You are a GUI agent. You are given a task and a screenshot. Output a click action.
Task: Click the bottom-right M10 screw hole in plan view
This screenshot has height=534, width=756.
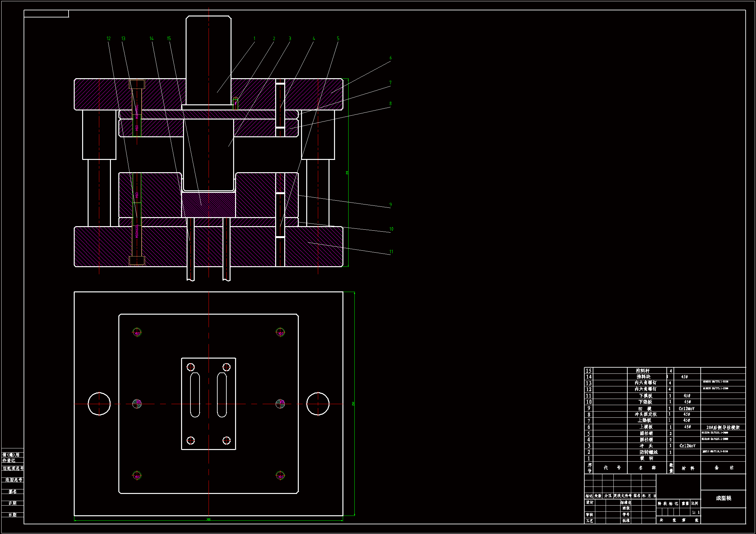pos(280,476)
